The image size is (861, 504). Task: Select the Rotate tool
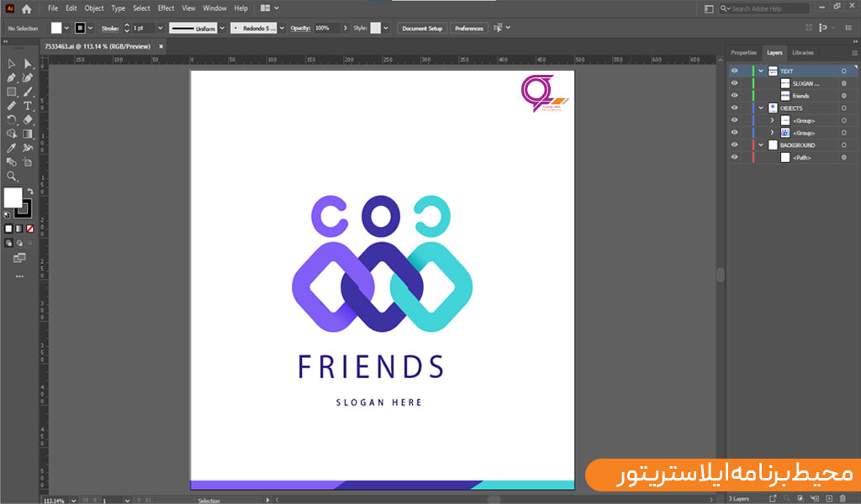pyautogui.click(x=12, y=119)
